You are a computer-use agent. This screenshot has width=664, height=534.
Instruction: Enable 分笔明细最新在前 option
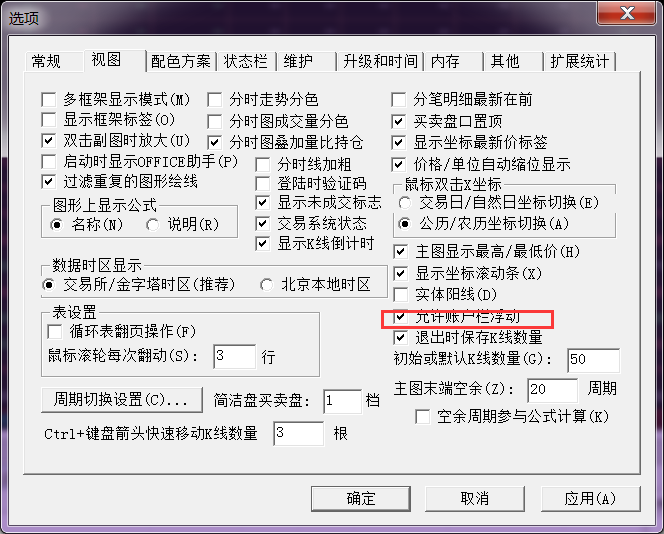[x=398, y=100]
